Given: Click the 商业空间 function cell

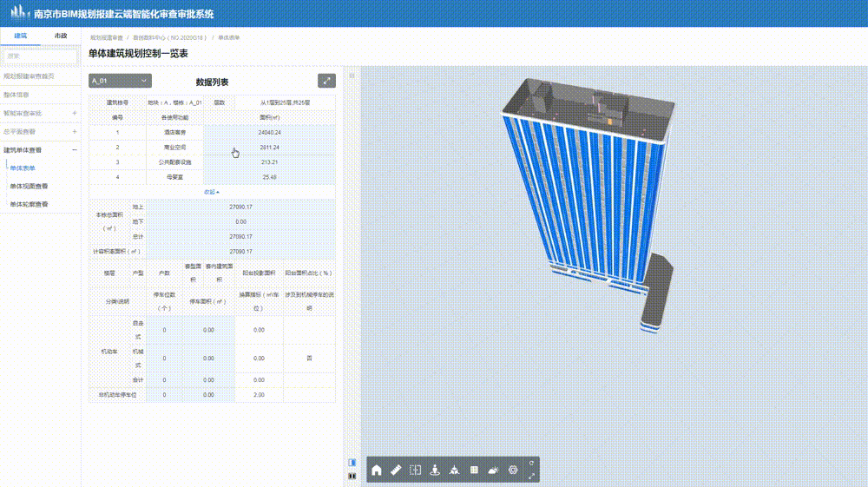Looking at the screenshot, I should click(175, 148).
